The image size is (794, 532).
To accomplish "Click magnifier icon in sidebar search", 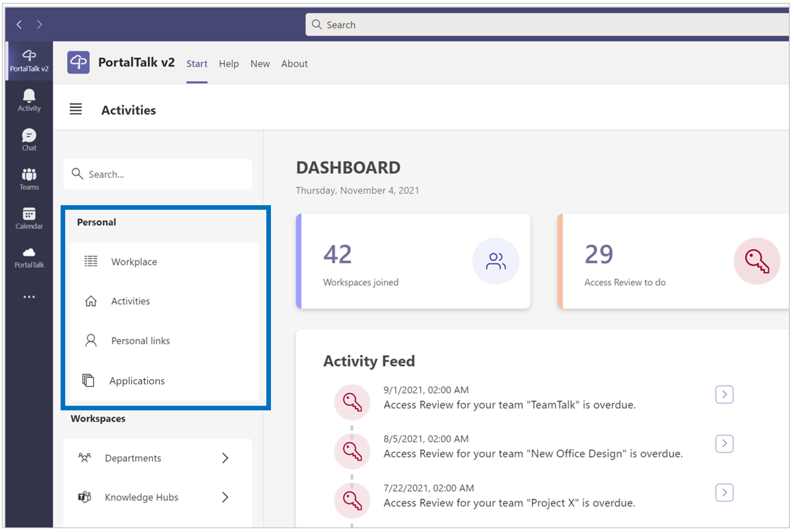I will pyautogui.click(x=77, y=174).
